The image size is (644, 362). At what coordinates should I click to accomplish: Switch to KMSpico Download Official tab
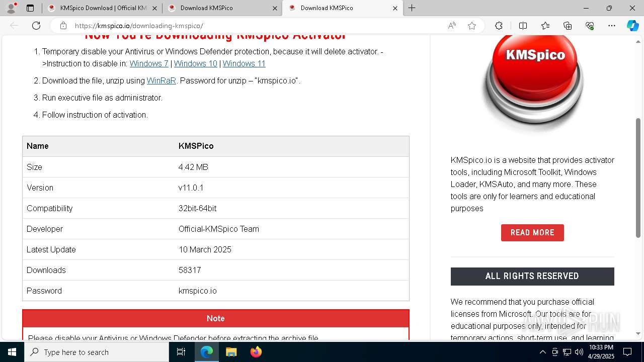click(103, 8)
